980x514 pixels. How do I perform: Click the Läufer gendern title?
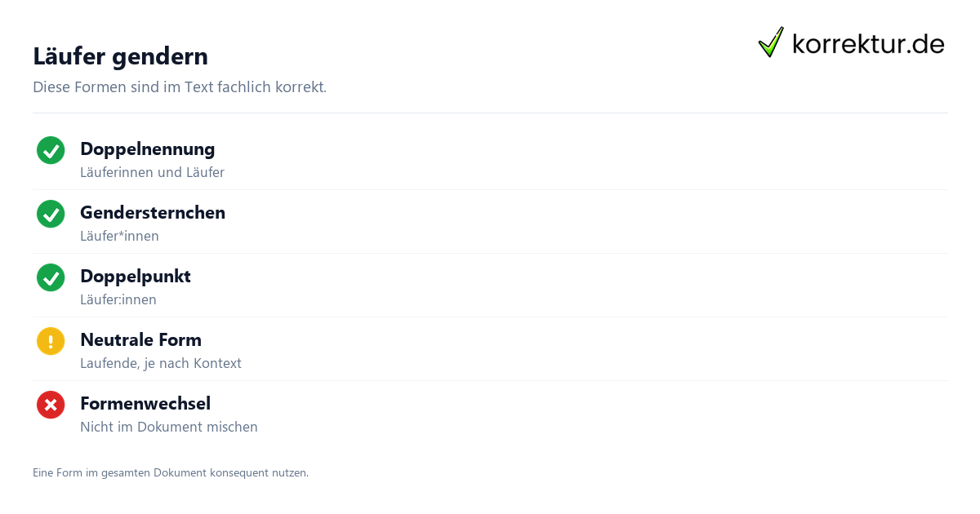point(120,56)
